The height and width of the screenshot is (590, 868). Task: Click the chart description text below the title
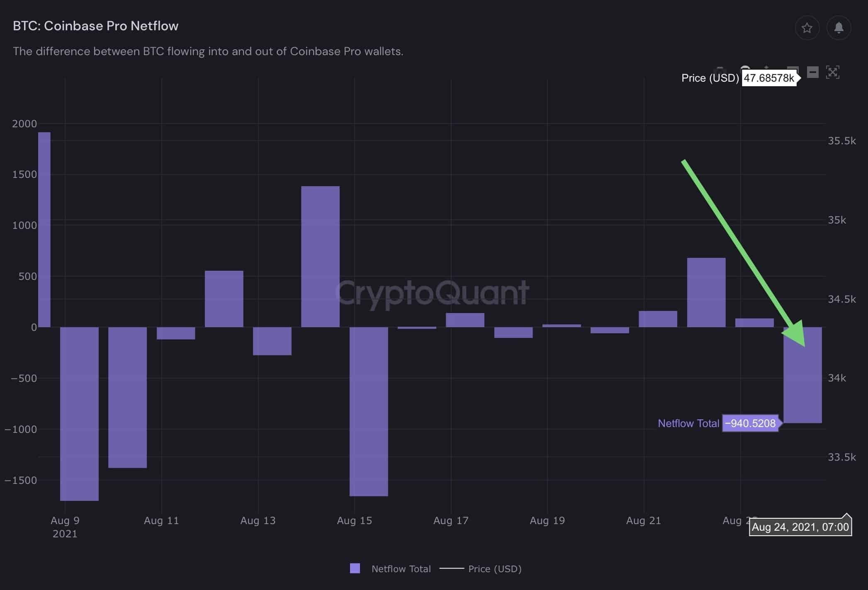[x=207, y=51]
